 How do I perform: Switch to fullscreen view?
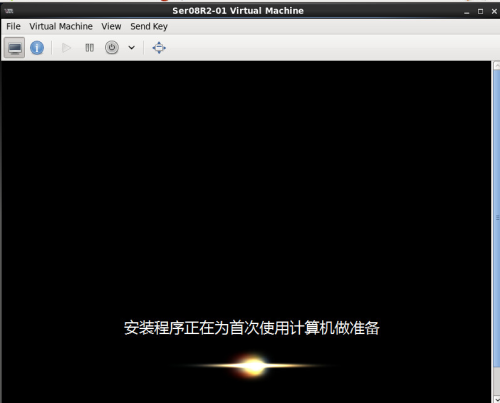pos(159,48)
